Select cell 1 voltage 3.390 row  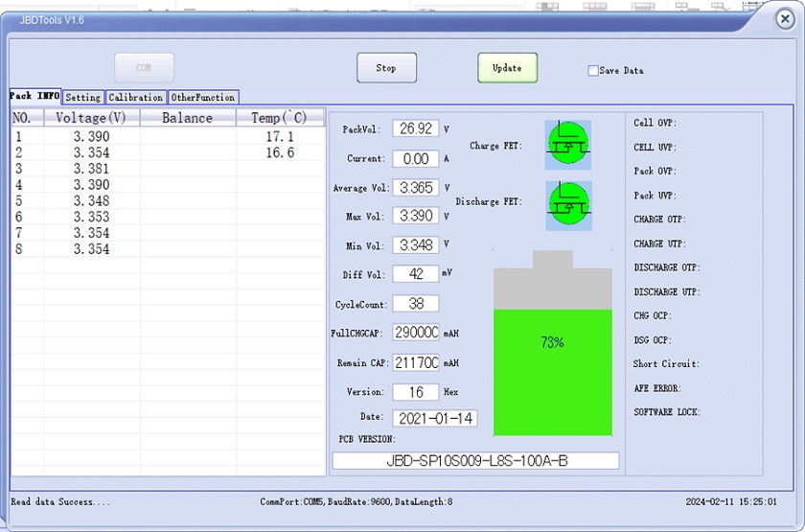coord(169,136)
